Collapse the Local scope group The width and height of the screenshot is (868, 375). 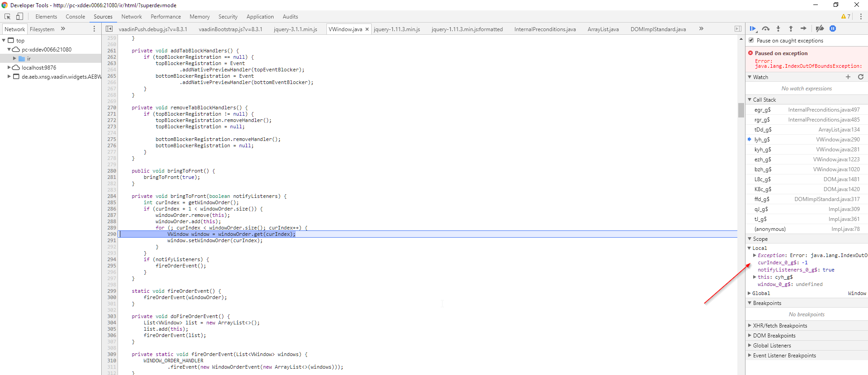(750, 248)
